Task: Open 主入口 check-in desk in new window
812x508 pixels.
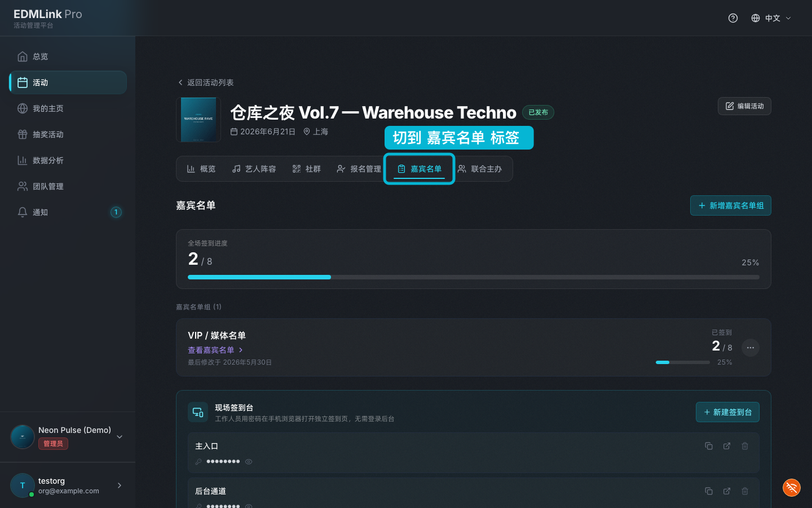Action: click(x=727, y=446)
